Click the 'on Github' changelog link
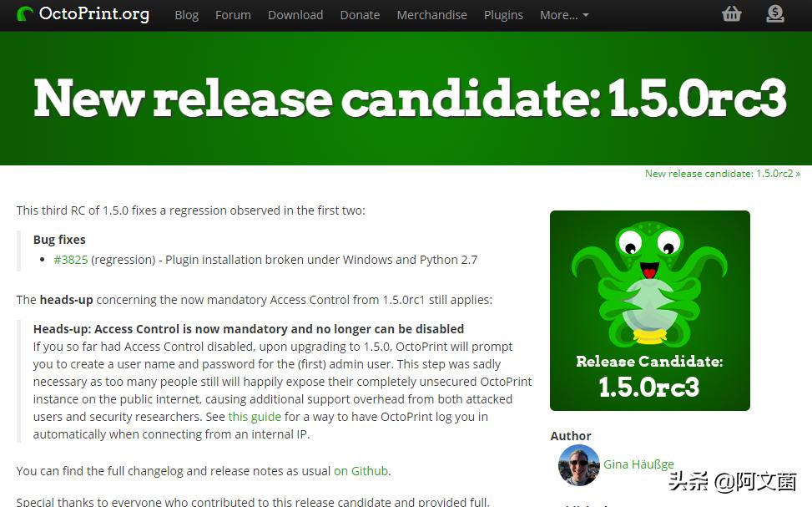Image resolution: width=812 pixels, height=507 pixels. pyautogui.click(x=361, y=471)
